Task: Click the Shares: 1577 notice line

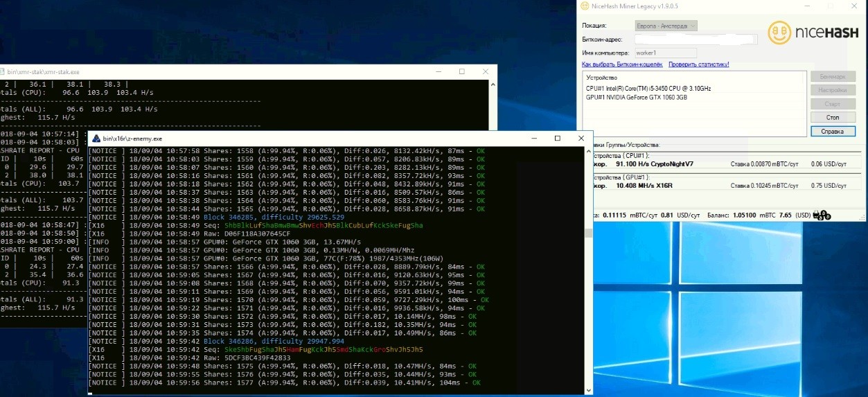Action: pyautogui.click(x=285, y=383)
